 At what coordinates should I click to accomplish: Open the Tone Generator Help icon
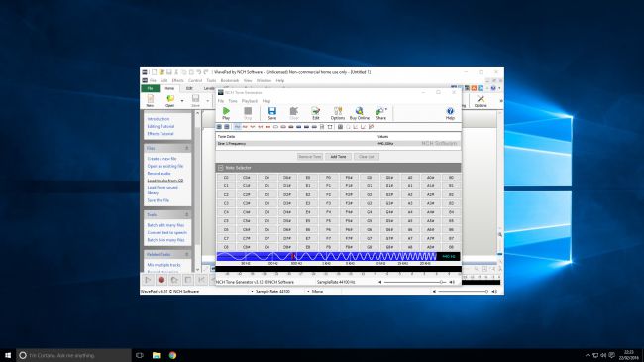[x=450, y=113]
